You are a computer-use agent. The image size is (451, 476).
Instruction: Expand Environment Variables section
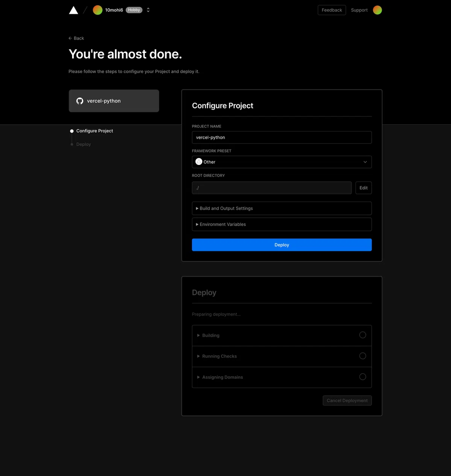[x=282, y=224]
